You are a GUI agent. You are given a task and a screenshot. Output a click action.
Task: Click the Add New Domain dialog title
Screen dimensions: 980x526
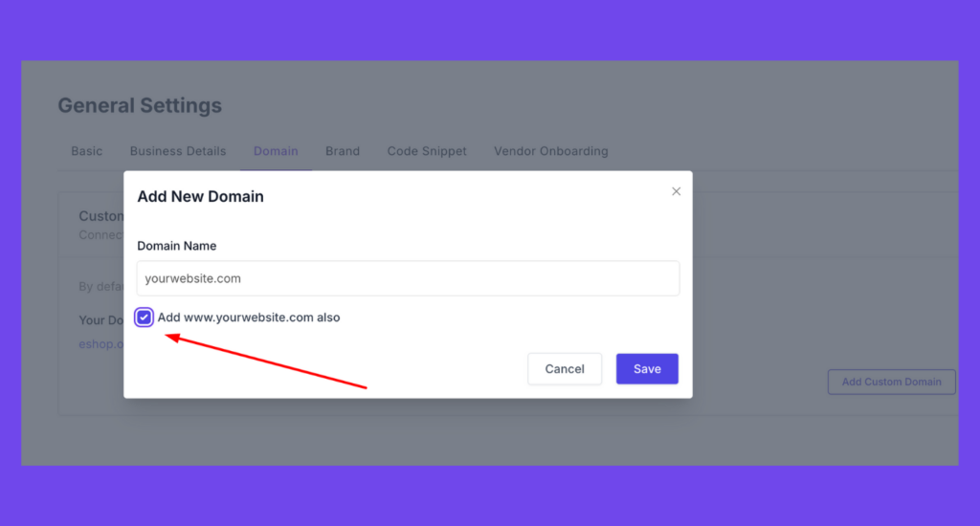click(201, 197)
